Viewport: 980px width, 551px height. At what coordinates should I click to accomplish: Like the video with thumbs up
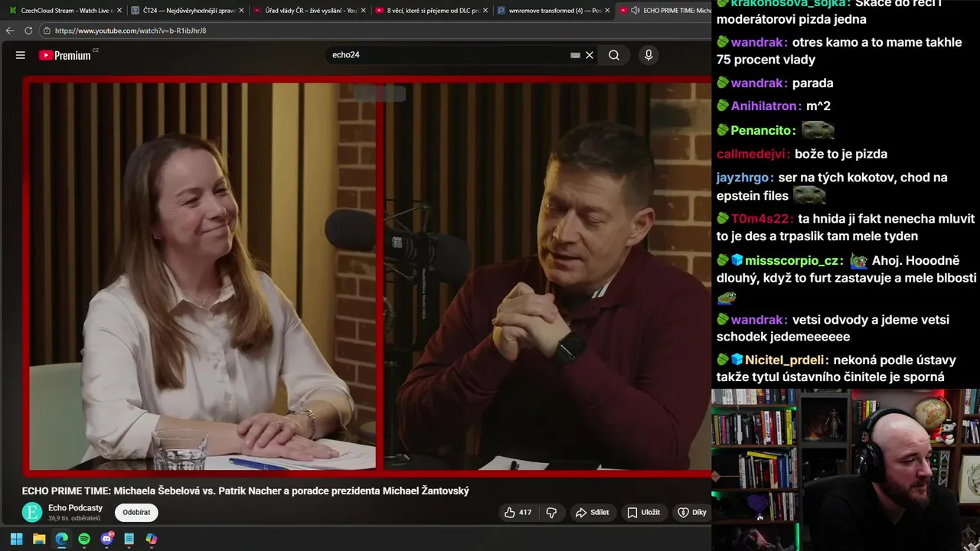518,513
